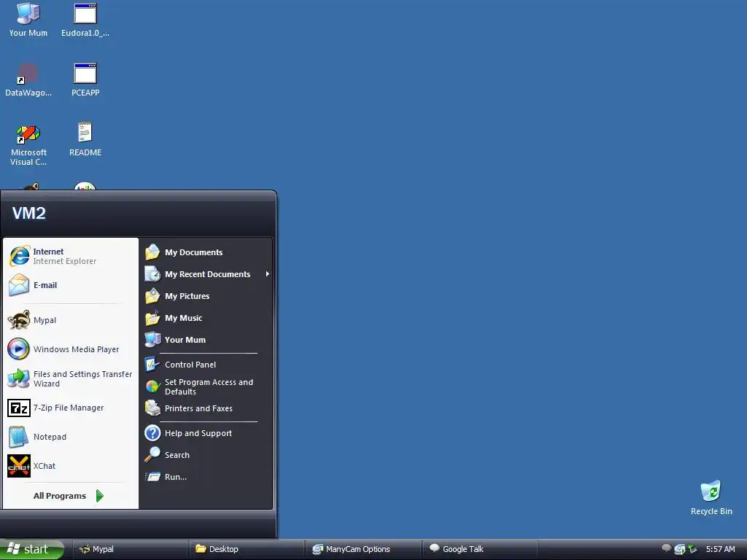747x560 pixels.
Task: Open the Run... dialog
Action: pos(206,477)
